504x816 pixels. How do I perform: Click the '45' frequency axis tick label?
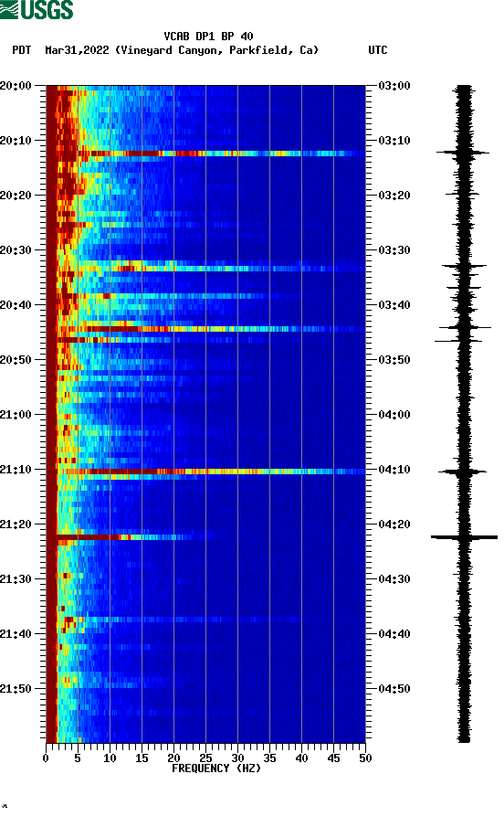coord(333,758)
